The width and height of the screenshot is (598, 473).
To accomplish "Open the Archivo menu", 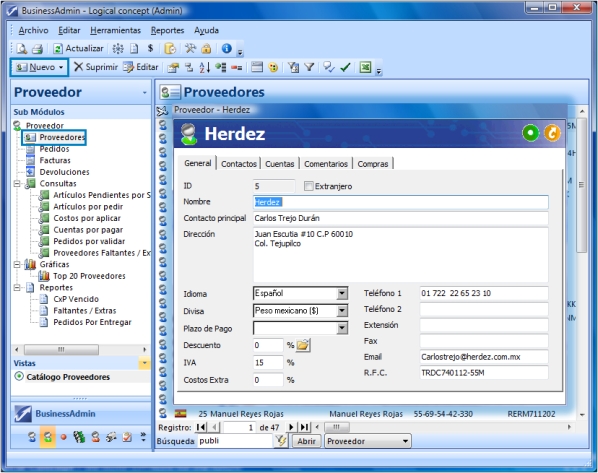I will coord(34,31).
